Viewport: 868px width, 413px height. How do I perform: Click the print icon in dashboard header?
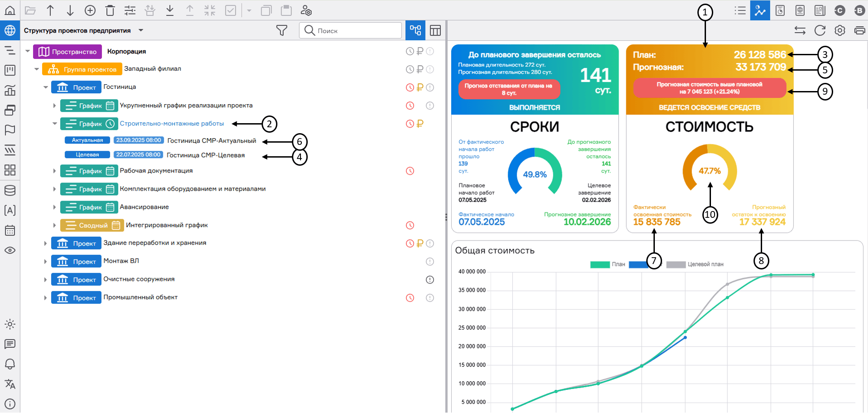coord(859,30)
